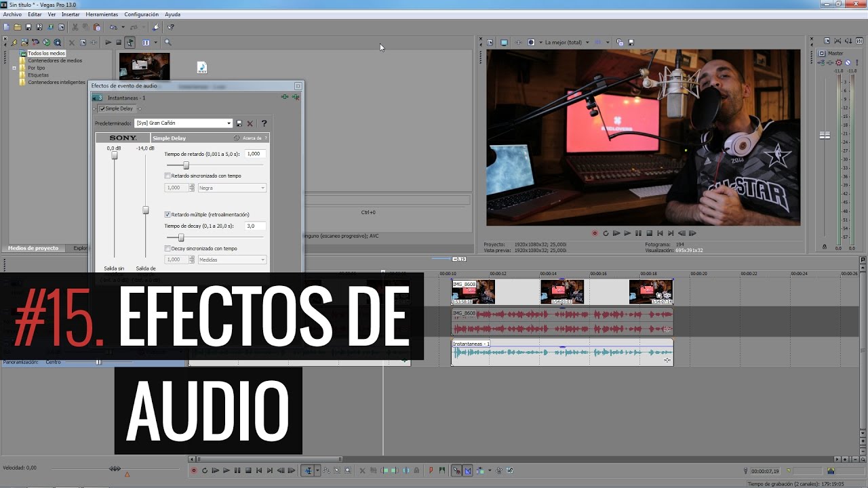Stop playback on timeline transport
Image resolution: width=868 pixels, height=488 pixels.
tap(248, 470)
